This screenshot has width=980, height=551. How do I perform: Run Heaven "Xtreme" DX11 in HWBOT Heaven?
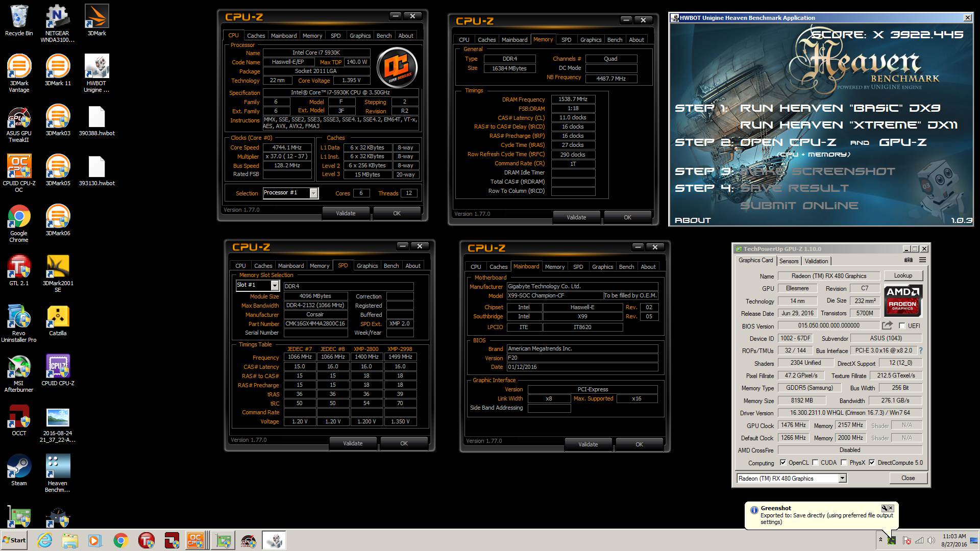coord(848,125)
